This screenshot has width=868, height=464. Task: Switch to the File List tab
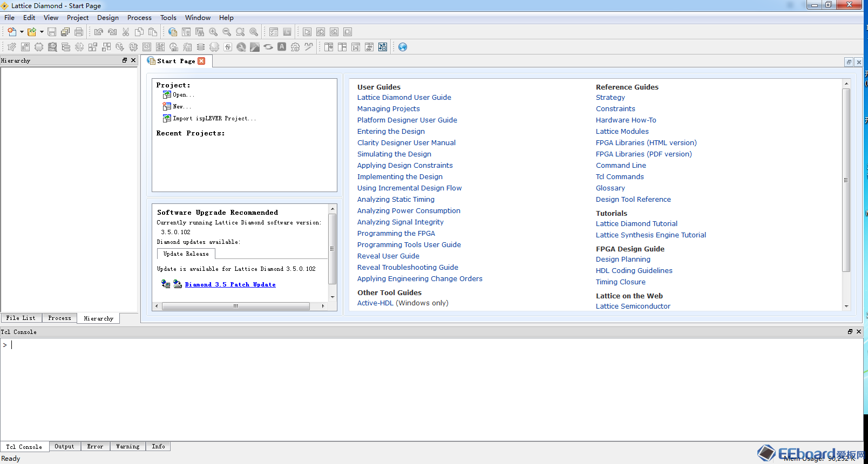pos(21,318)
